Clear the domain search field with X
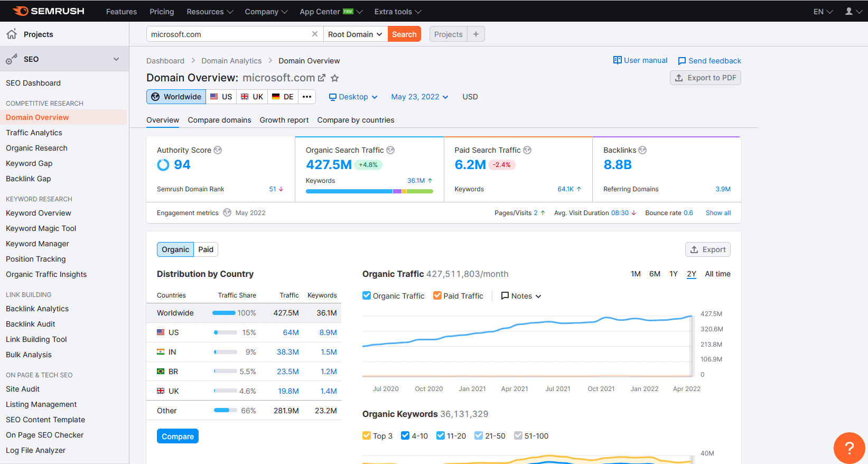Image resolution: width=868 pixels, height=464 pixels. [x=315, y=34]
